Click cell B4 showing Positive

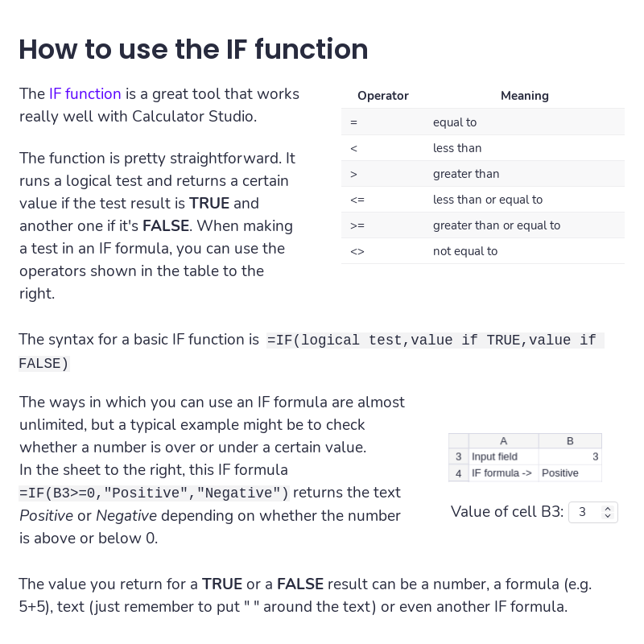(570, 473)
